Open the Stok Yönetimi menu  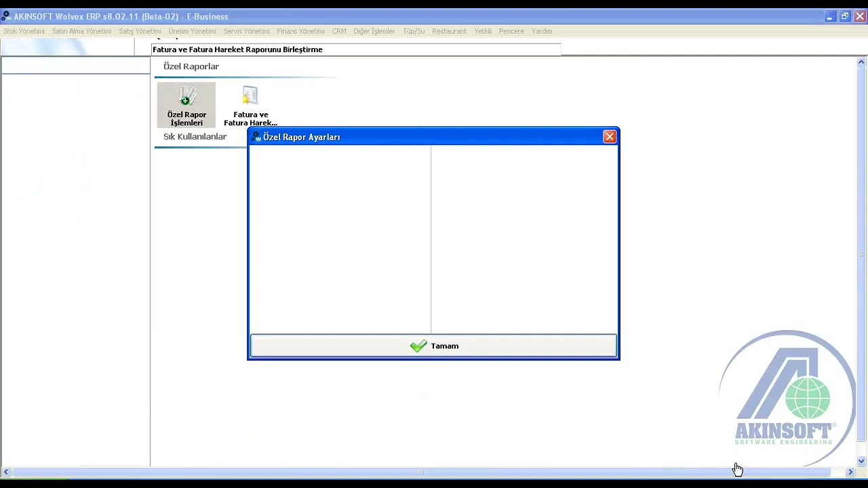(x=24, y=31)
